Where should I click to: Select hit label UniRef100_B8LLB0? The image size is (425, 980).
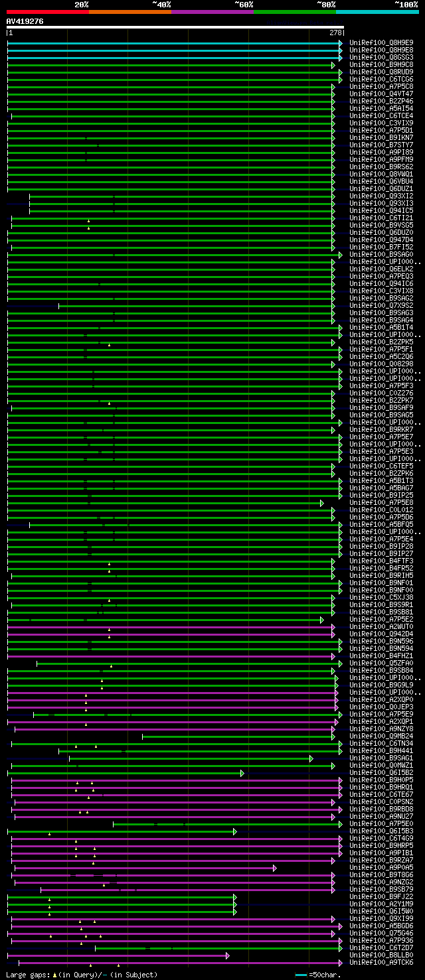pyautogui.click(x=381, y=955)
